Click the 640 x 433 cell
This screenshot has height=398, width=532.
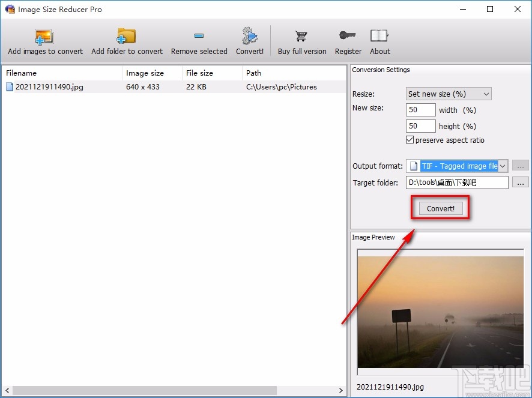pos(143,87)
